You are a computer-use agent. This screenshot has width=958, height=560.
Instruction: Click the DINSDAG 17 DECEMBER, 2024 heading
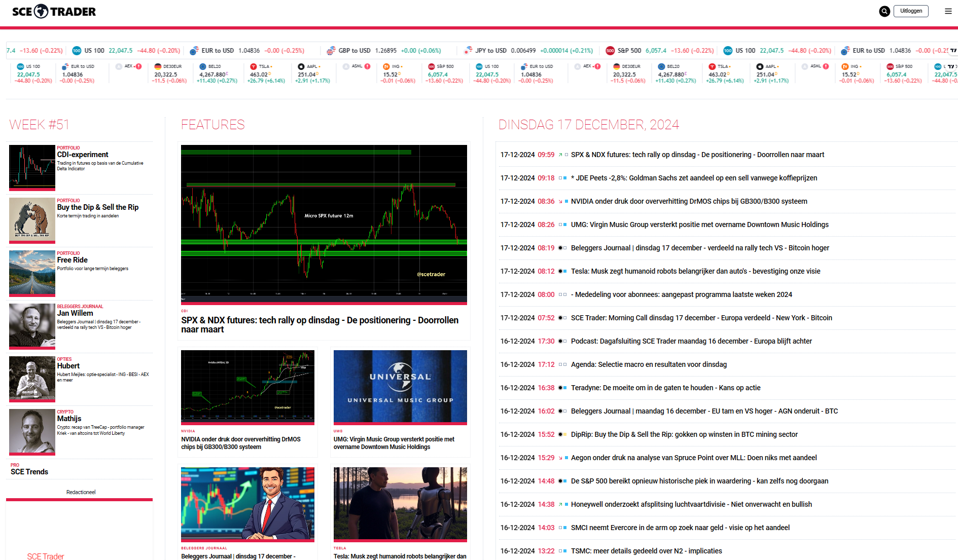pos(589,125)
